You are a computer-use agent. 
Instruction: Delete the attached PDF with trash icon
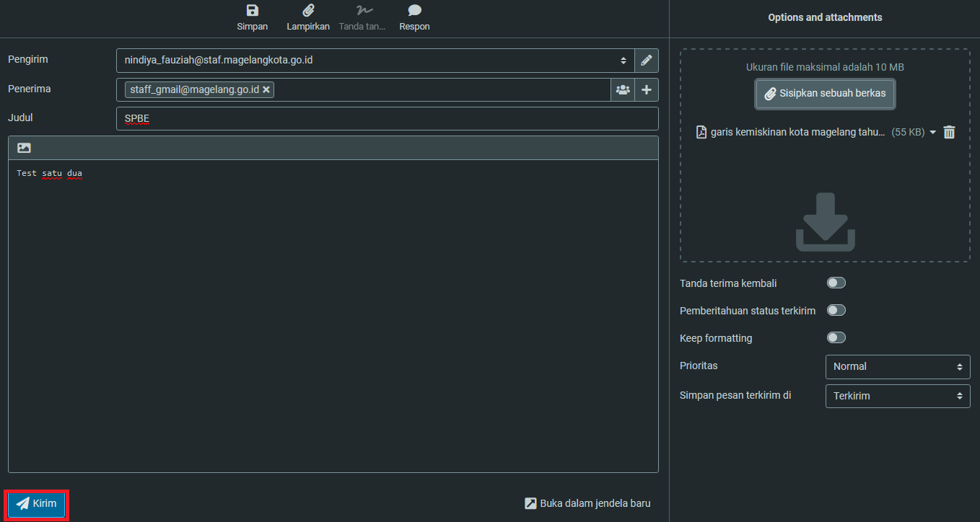tap(949, 132)
